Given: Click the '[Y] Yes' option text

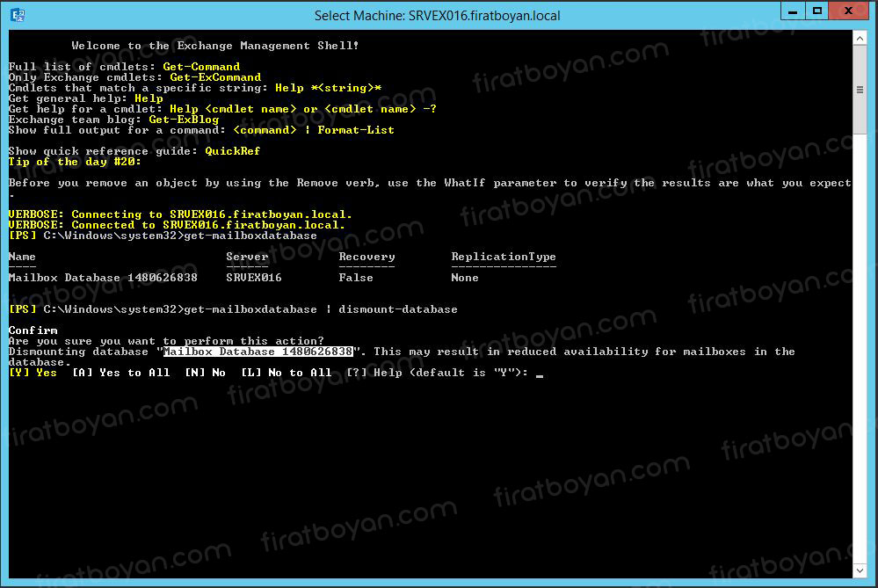Looking at the screenshot, I should click(33, 373).
